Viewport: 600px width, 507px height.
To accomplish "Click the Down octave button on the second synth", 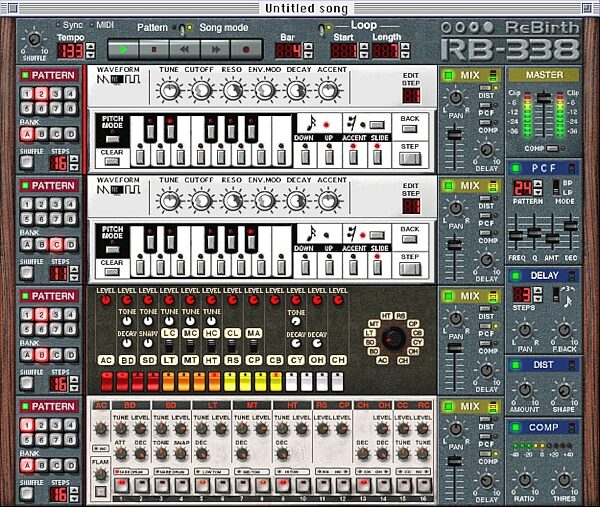I will coord(305,267).
